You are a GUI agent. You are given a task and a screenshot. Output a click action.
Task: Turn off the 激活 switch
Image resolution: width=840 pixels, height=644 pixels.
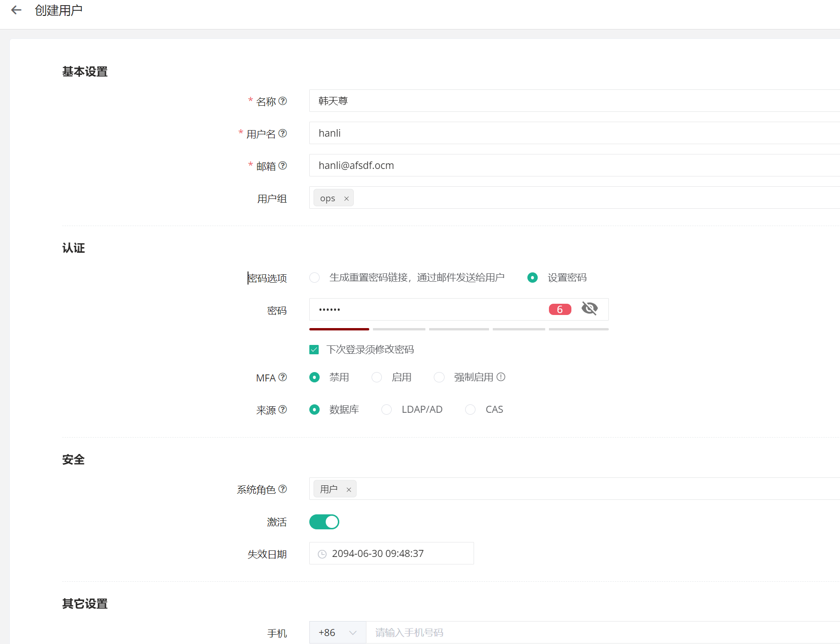pyautogui.click(x=324, y=522)
